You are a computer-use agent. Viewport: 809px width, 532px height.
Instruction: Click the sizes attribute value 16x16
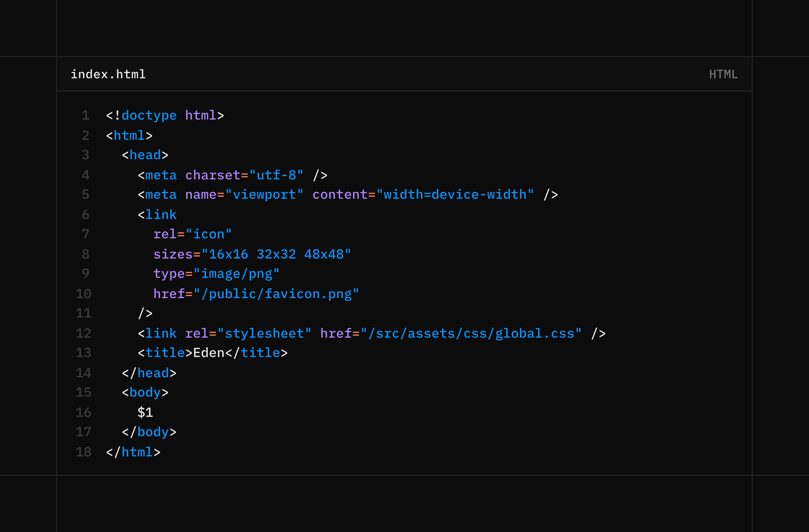tap(228, 254)
